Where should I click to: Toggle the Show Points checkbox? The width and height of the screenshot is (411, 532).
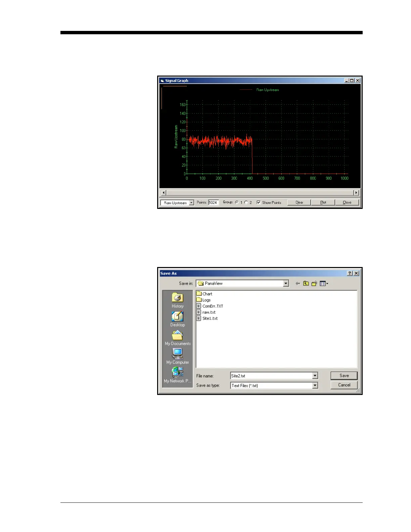point(259,203)
